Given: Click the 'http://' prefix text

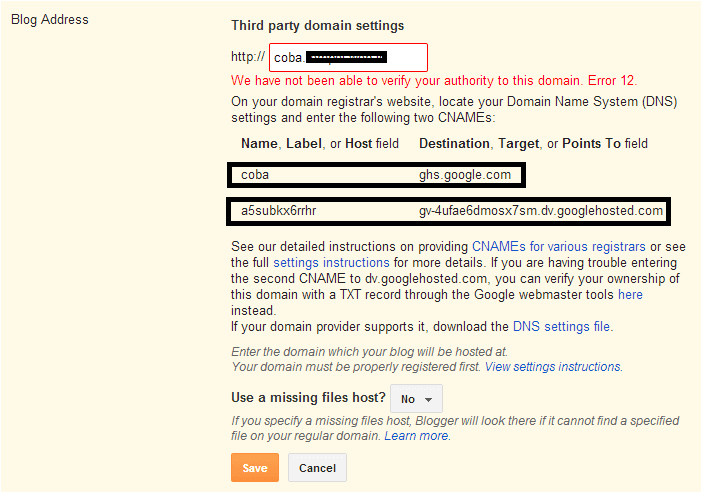Looking at the screenshot, I should click(248, 57).
